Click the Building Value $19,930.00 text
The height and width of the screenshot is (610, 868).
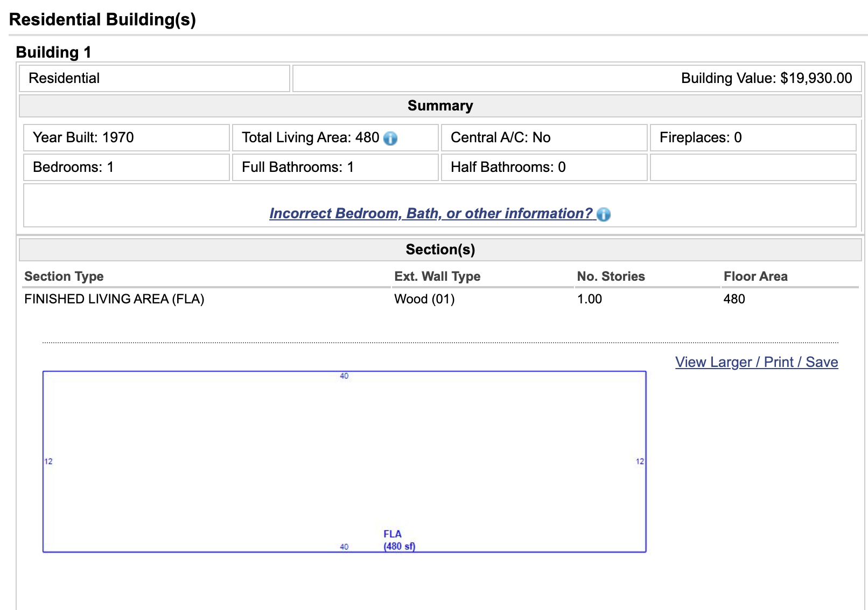point(766,78)
